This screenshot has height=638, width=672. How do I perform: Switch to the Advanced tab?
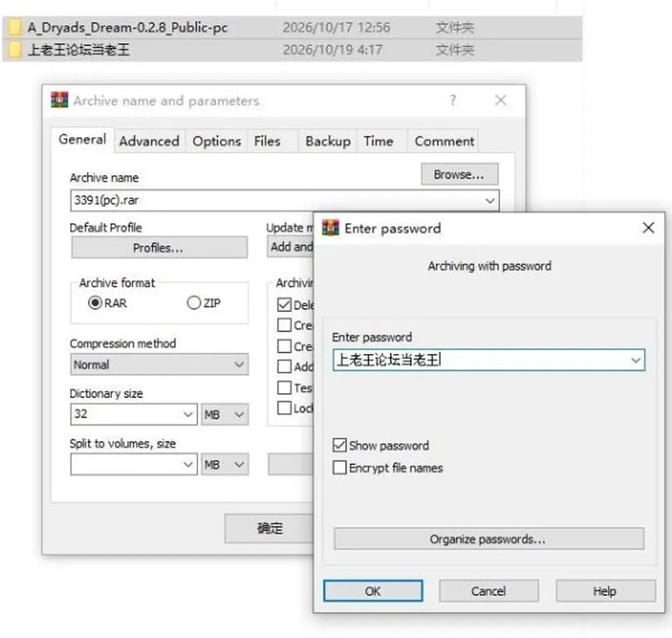(x=149, y=141)
